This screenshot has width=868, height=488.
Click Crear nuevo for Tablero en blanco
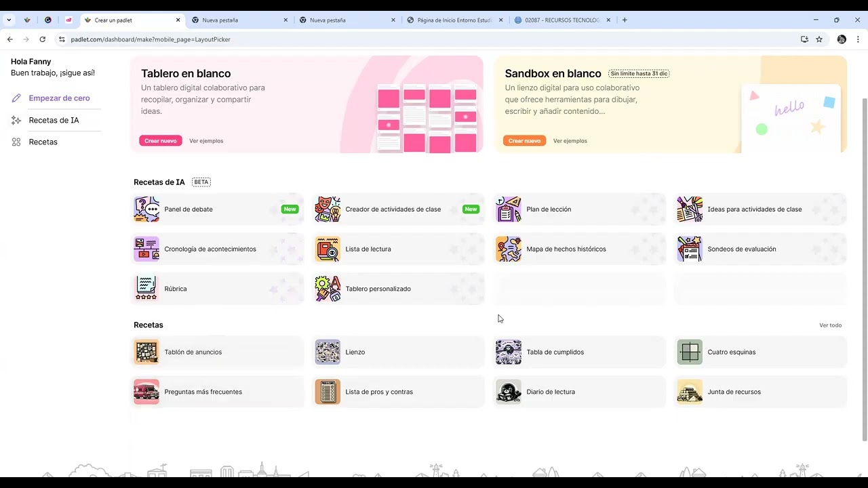tap(161, 140)
